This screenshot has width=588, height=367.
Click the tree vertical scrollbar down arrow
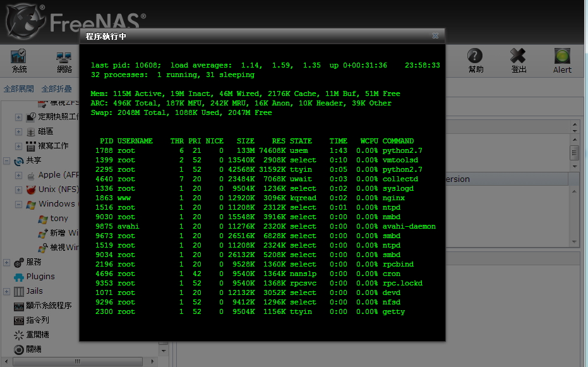[x=164, y=351]
